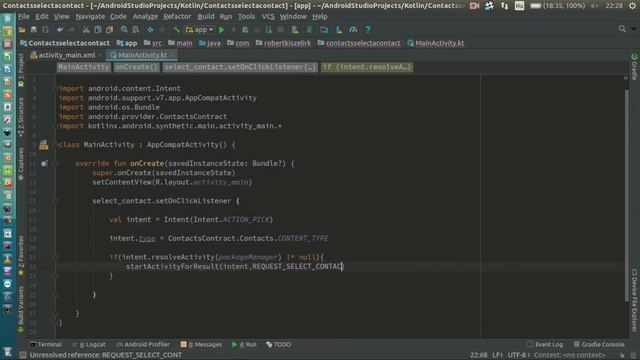Open Find with the magnifier icon
This screenshot has width=640, height=360.
(124, 30)
